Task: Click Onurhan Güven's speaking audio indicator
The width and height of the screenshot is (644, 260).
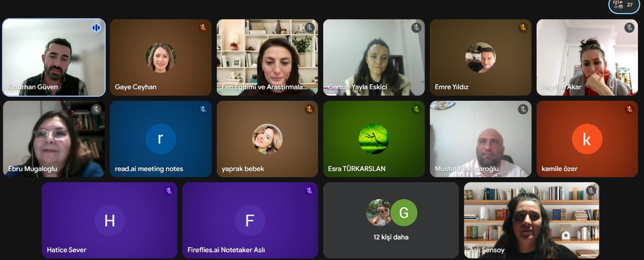Action: click(x=96, y=28)
